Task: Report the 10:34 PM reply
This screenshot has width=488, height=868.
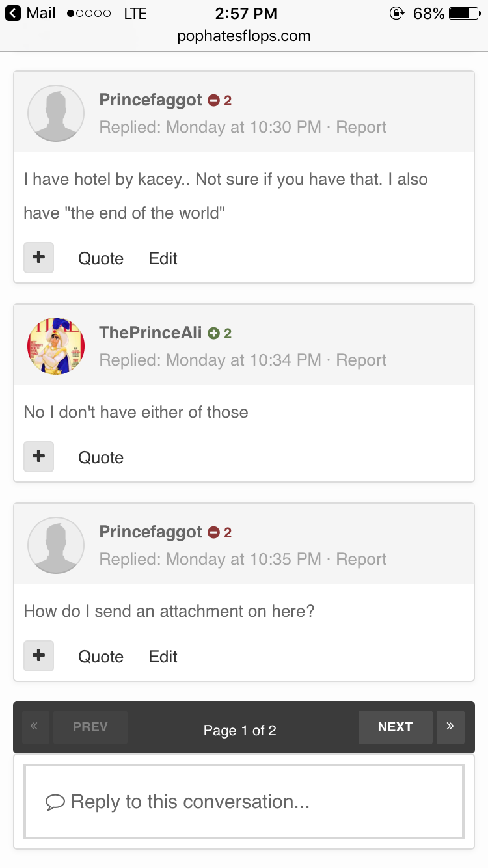Action: [x=361, y=360]
